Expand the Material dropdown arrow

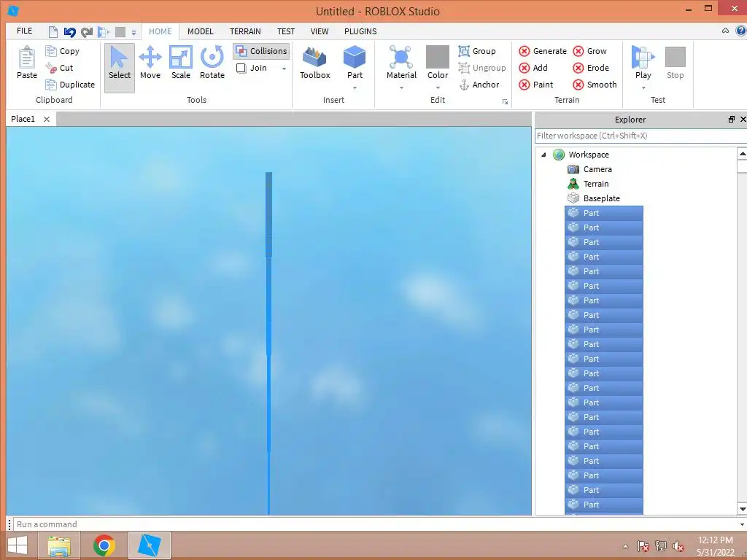[401, 87]
